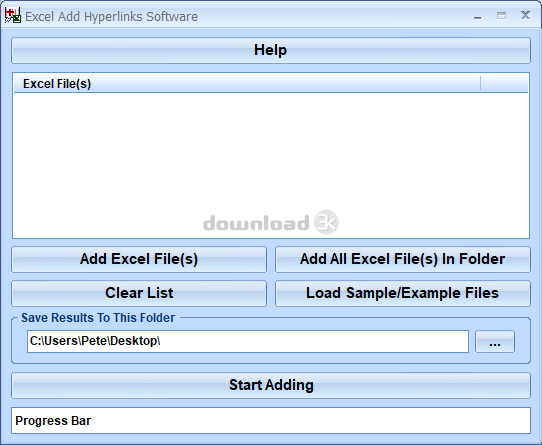
Task: Choose Add All Excel File(s) In Folder
Action: pos(403,259)
